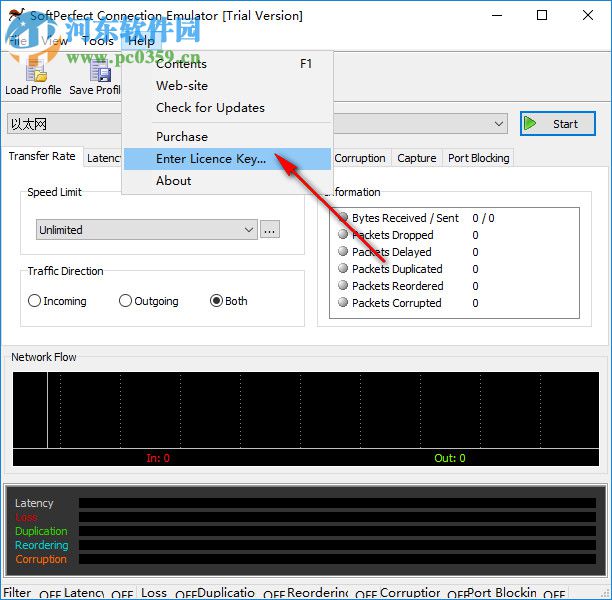The width and height of the screenshot is (612, 600).
Task: Switch to Capture tab
Action: point(416,158)
